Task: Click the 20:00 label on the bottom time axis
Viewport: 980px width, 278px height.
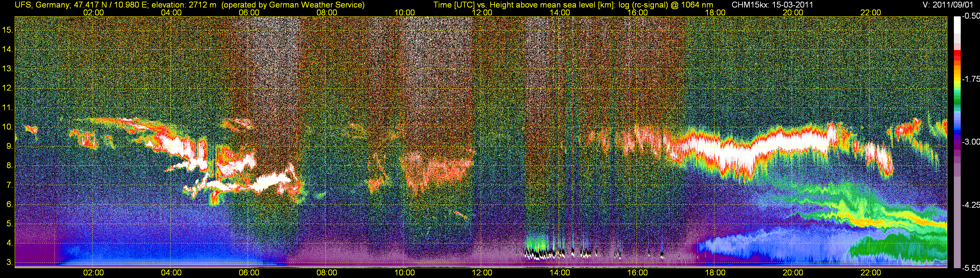Action: (793, 273)
